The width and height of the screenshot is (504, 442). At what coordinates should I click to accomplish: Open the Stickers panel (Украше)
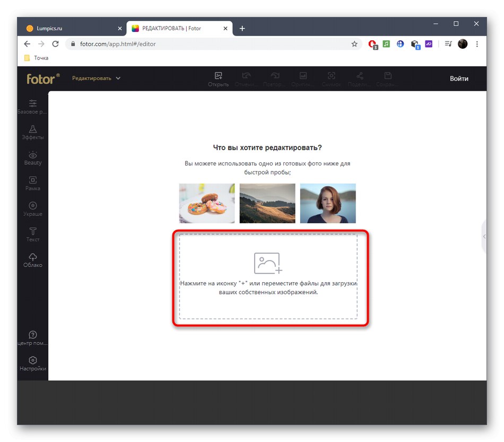tap(32, 209)
